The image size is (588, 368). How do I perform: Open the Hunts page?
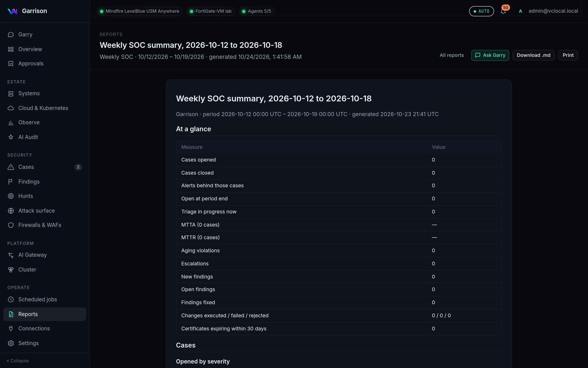[45, 196]
